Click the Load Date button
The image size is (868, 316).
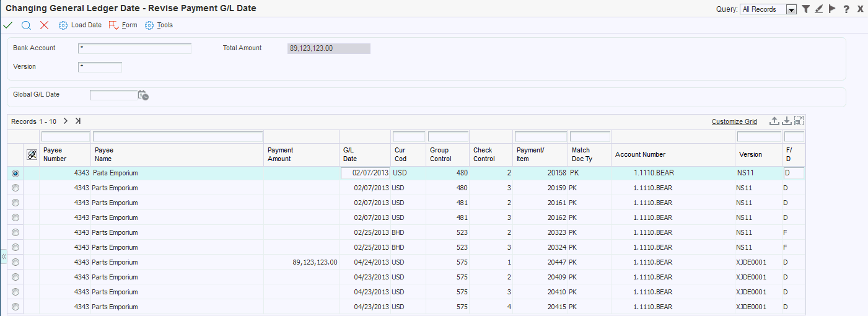point(81,25)
